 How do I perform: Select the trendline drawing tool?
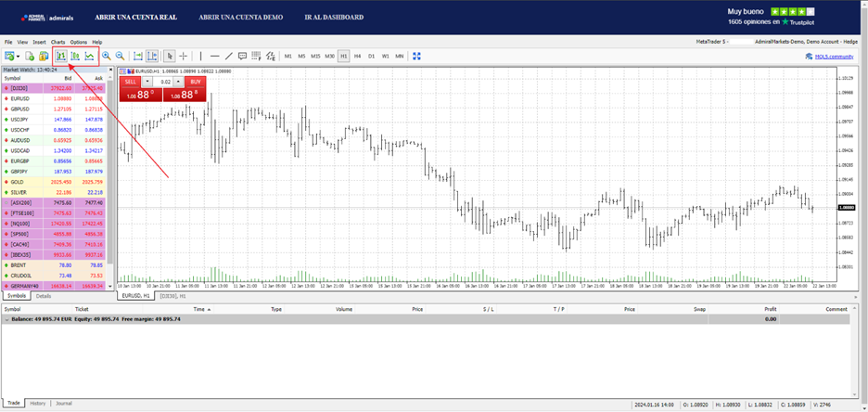(229, 56)
